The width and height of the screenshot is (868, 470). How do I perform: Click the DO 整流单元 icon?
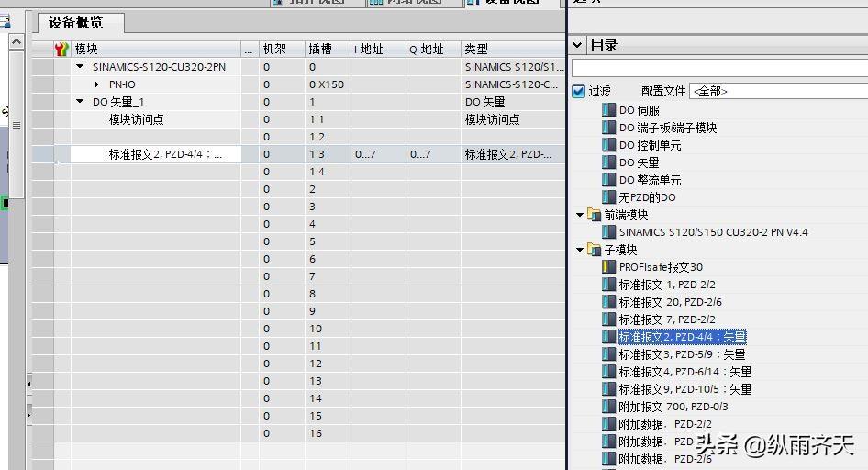[x=608, y=180]
